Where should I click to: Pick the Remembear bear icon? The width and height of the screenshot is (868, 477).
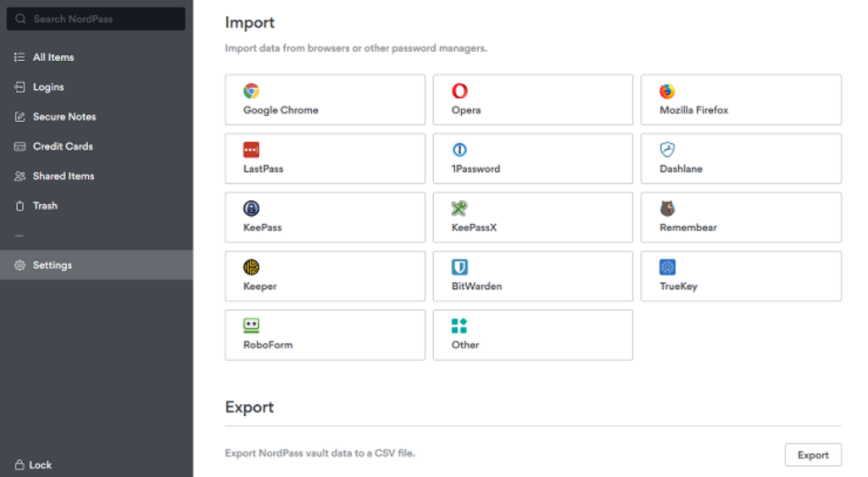667,208
